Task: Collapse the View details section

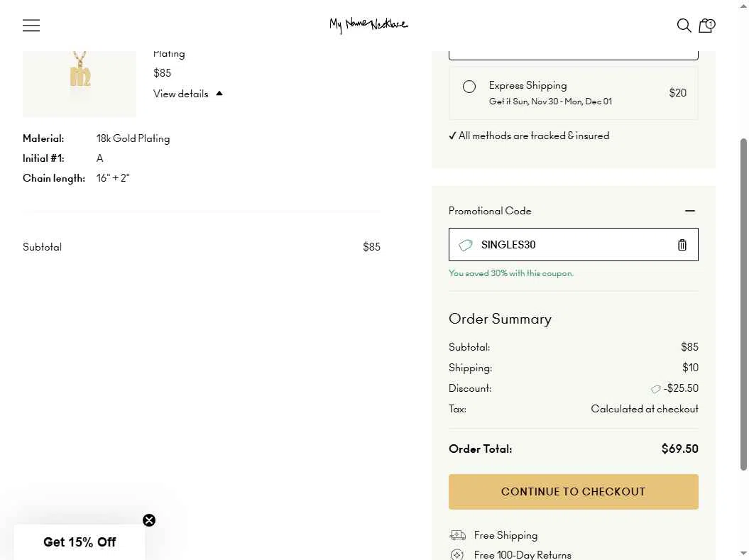Action: coord(187,94)
